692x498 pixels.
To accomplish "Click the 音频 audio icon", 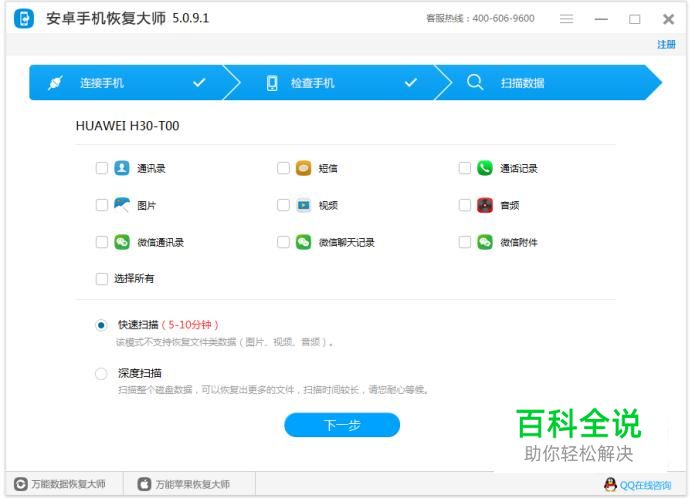I will (x=485, y=205).
